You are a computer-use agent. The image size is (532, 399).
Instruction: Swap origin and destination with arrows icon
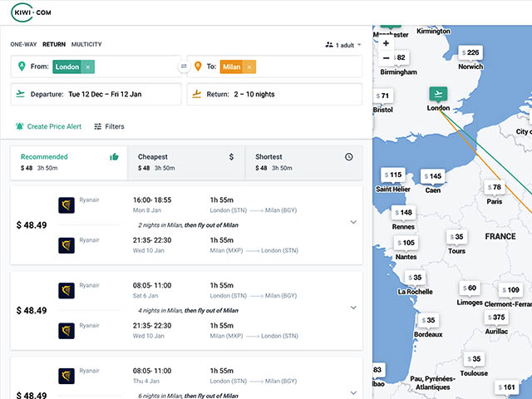184,66
